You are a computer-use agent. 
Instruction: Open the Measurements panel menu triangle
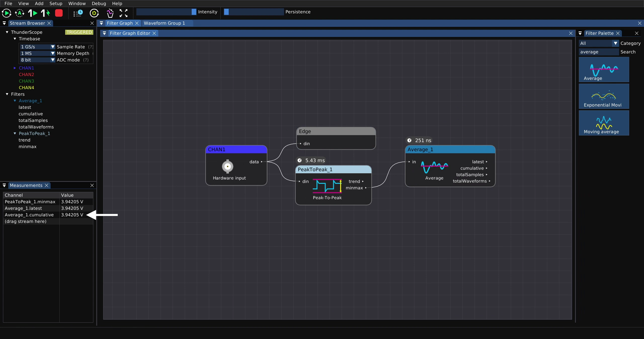[4, 185]
